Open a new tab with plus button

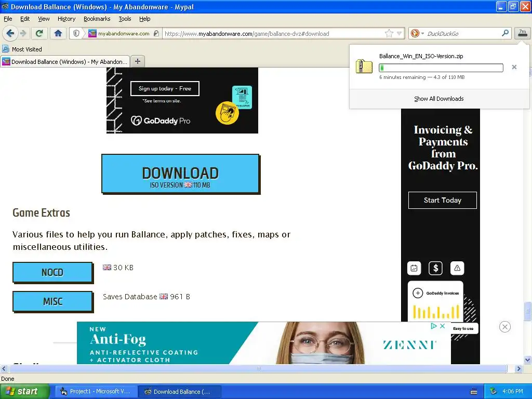click(137, 61)
